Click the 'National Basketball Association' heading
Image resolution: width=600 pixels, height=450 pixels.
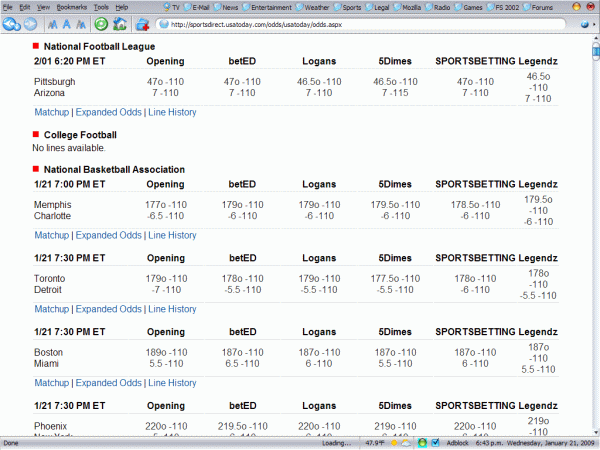114,170
